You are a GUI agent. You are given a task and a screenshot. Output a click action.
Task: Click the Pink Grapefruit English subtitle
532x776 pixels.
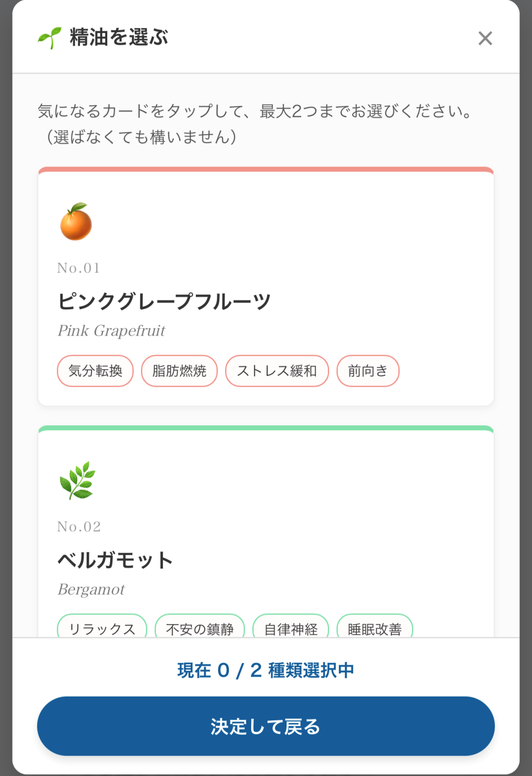112,331
